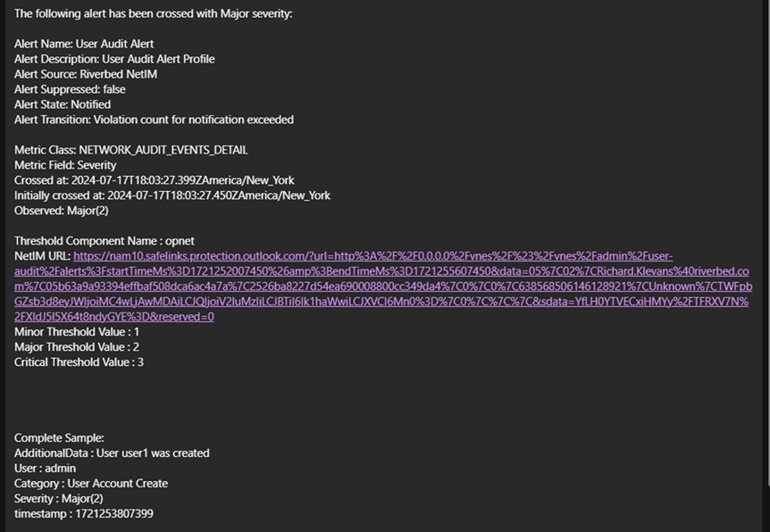
Task: Click the 'Alert Source: Riverbed NetIM' line
Action: (86, 74)
